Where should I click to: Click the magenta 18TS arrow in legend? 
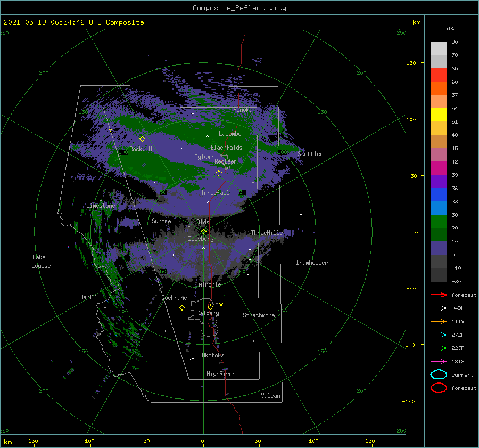pyautogui.click(x=439, y=362)
